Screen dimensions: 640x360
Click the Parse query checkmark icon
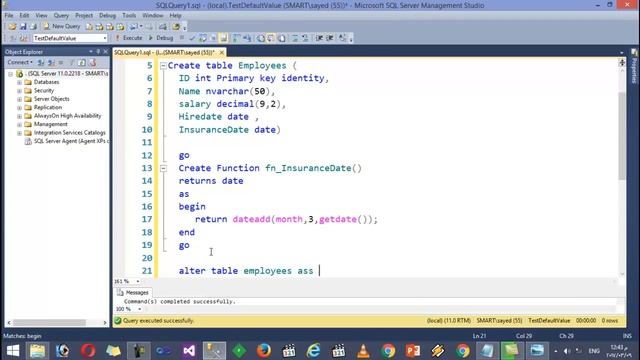tap(192, 38)
